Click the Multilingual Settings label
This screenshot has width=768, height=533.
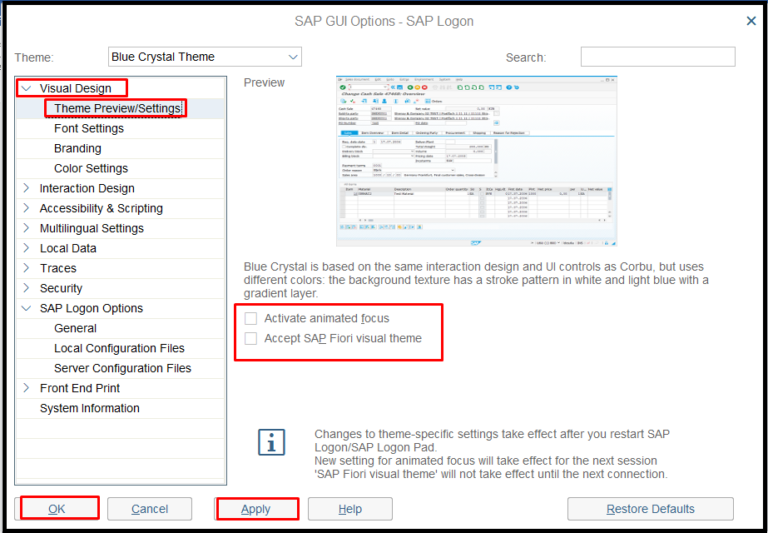click(92, 228)
